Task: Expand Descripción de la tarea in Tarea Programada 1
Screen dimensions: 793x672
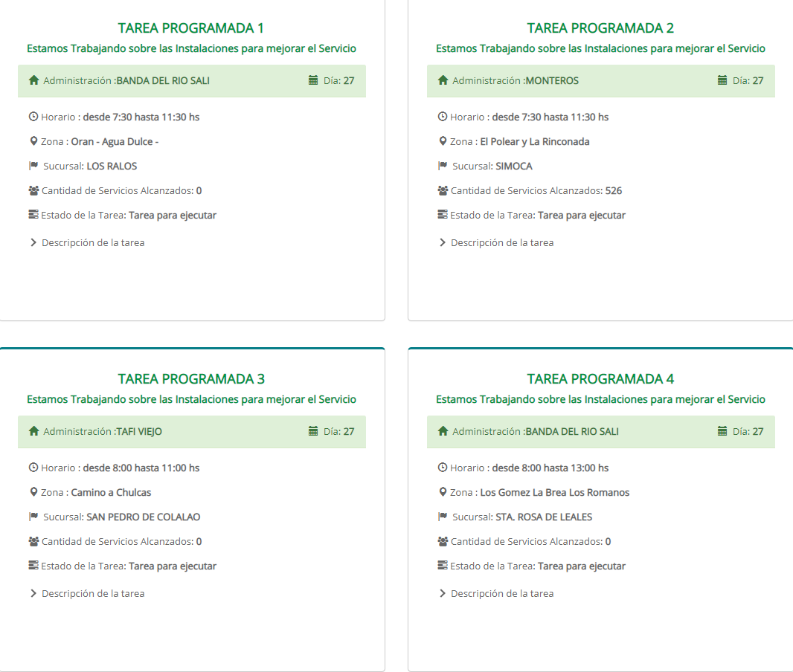Action: click(x=87, y=242)
